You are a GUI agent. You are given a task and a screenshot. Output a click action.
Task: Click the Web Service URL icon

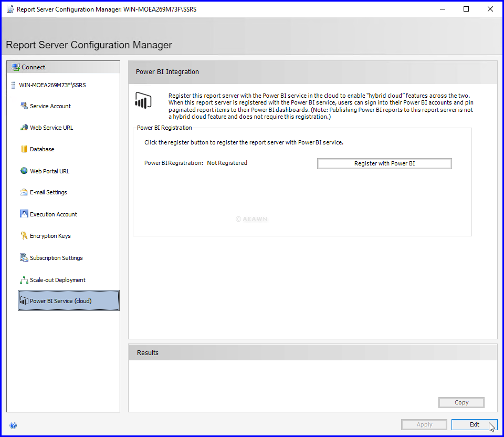tap(24, 127)
